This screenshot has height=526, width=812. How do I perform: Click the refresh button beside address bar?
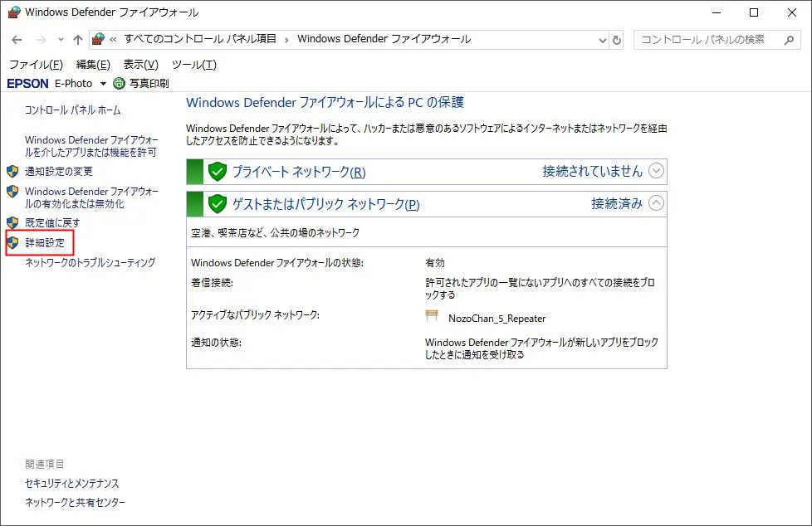coord(617,40)
